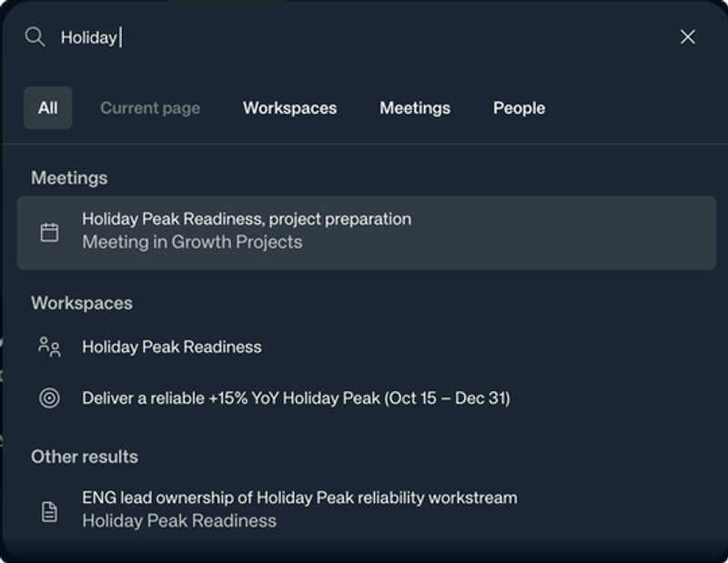Click the document icon for ENG lead ownership
Image resolution: width=728 pixels, height=563 pixels.
pyautogui.click(x=49, y=511)
